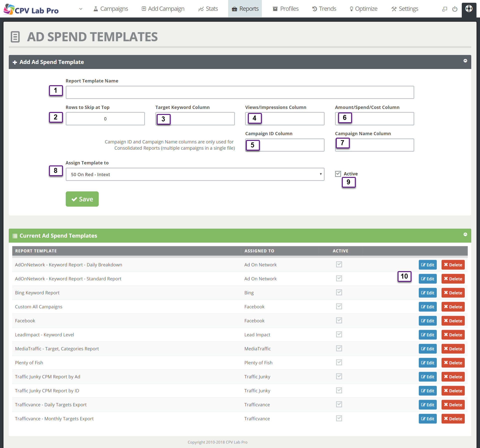
Task: Collapse the Current Ad Spend Templates panel
Action: [x=465, y=234]
